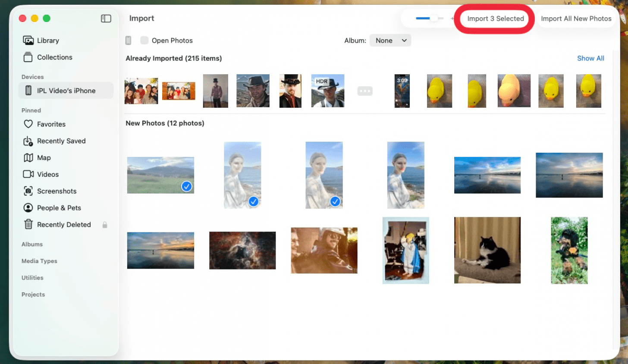The width and height of the screenshot is (628, 364).
Task: Toggle the sidebar visibility icon
Action: click(106, 19)
